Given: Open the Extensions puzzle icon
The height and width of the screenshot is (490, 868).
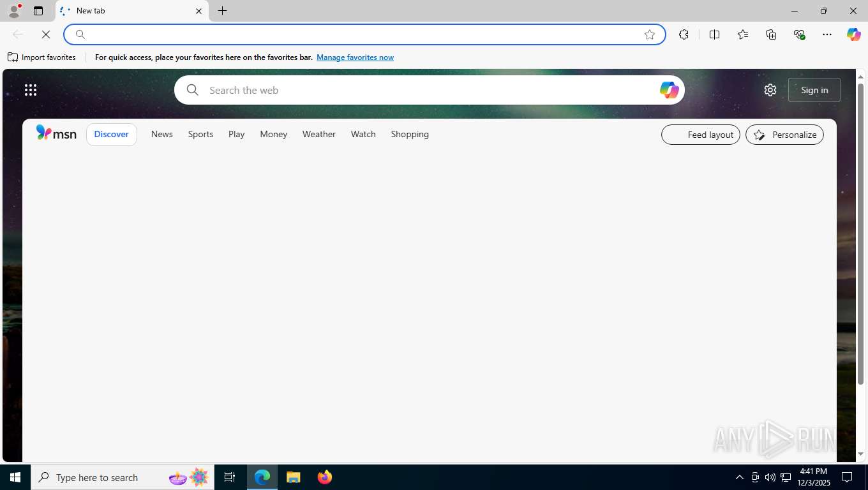Looking at the screenshot, I should point(684,34).
